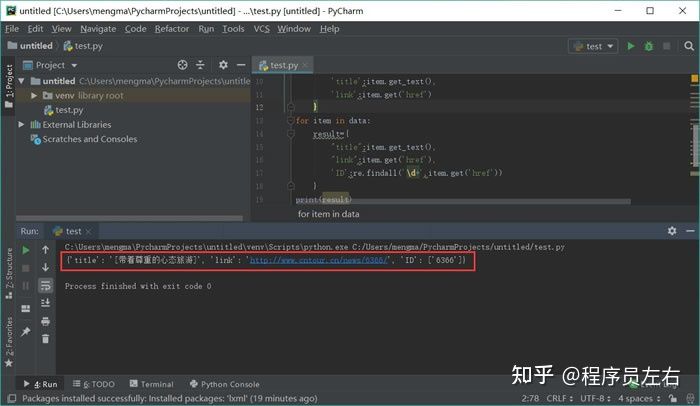Image resolution: width=700 pixels, height=406 pixels.
Task: Collapse the for loop fold marker at line 13
Action: [x=291, y=121]
